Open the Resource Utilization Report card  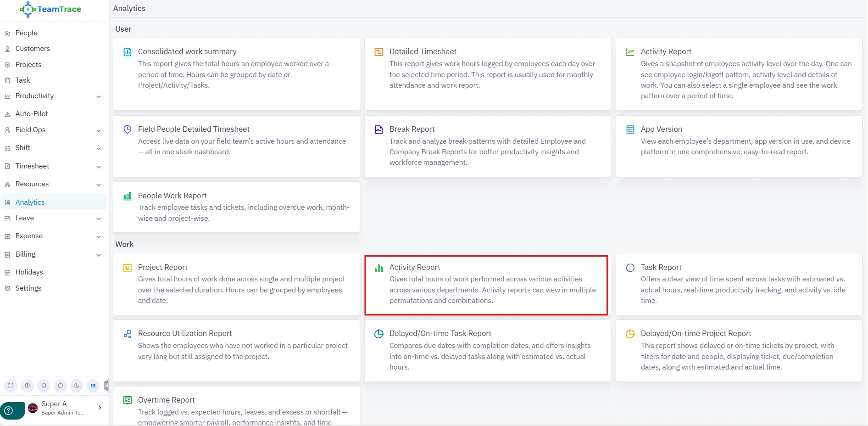(x=185, y=334)
